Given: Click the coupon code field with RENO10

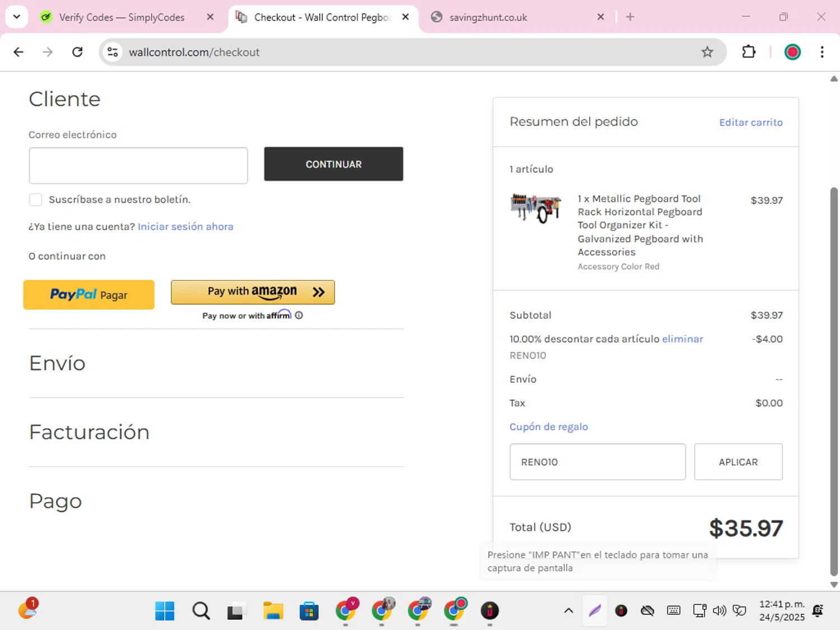Looking at the screenshot, I should pos(598,462).
